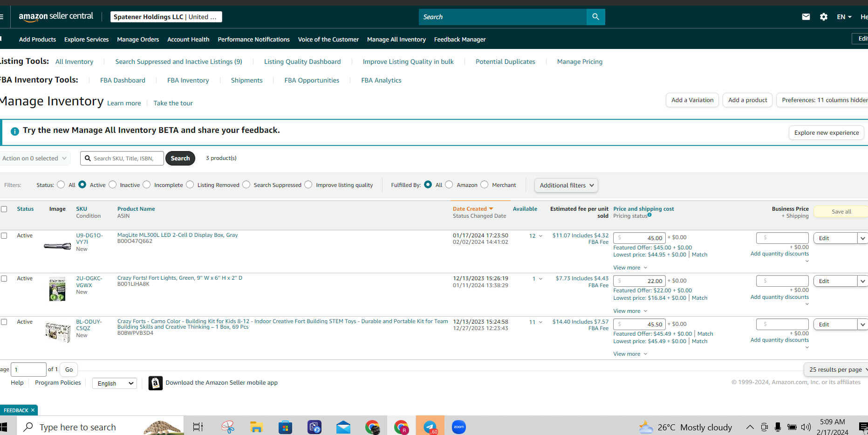This screenshot has height=435, width=868.
Task: Sort by Date Created column header
Action: click(472, 209)
